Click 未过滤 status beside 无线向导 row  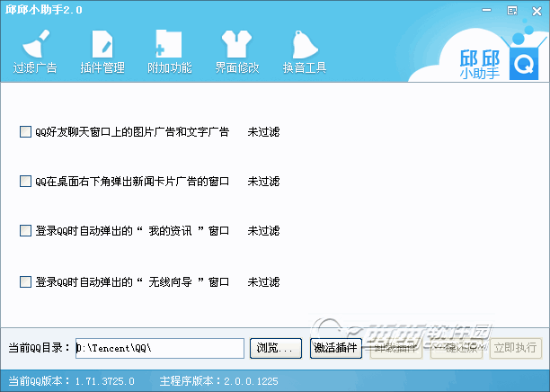[x=263, y=281]
